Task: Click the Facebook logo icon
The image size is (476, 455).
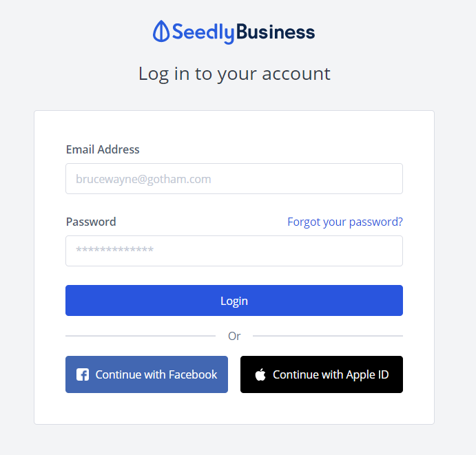Action: [x=83, y=374]
